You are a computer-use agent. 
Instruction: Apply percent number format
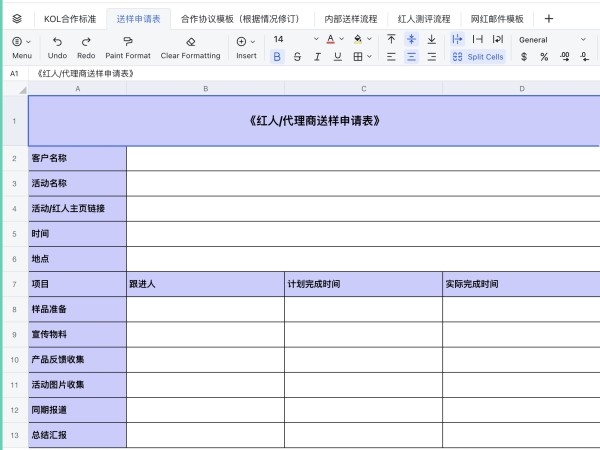[x=544, y=57]
